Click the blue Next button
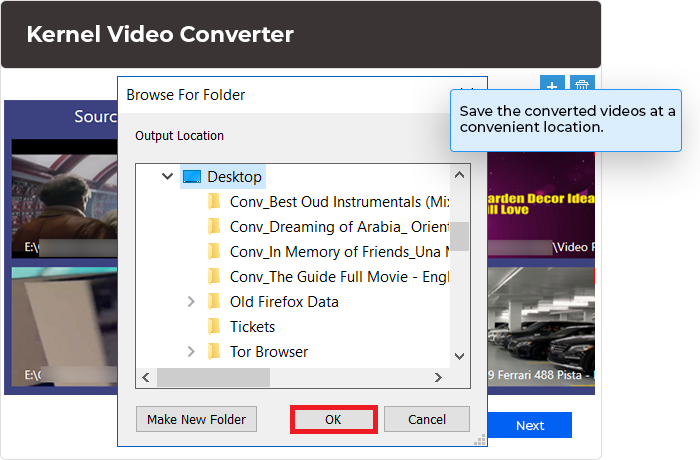This screenshot has height=460, width=700. click(529, 425)
